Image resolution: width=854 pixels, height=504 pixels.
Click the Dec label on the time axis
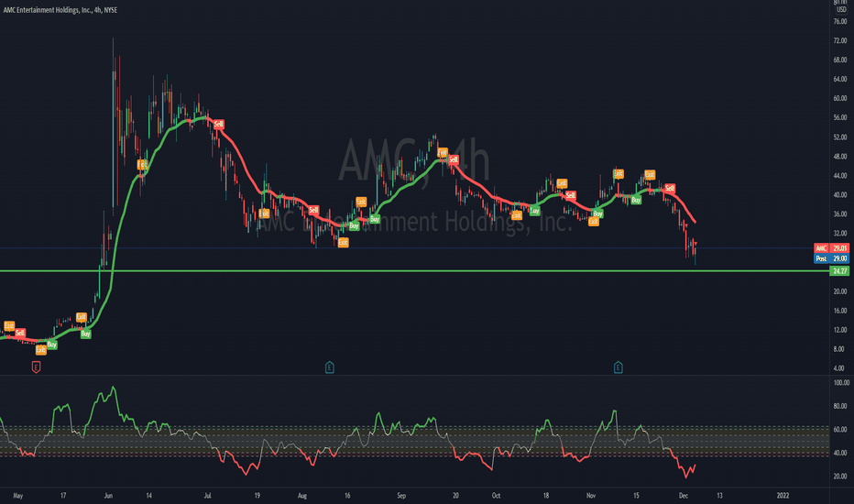[684, 495]
